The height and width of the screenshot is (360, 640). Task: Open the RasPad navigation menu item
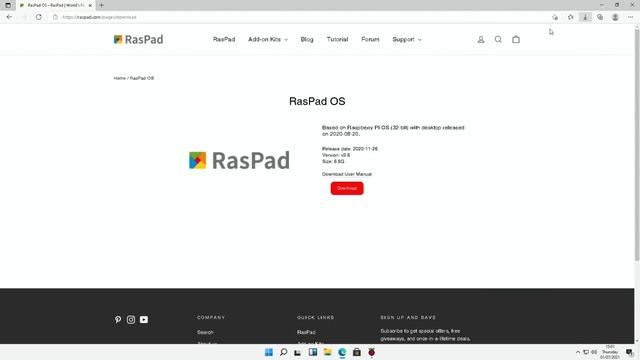(x=224, y=40)
